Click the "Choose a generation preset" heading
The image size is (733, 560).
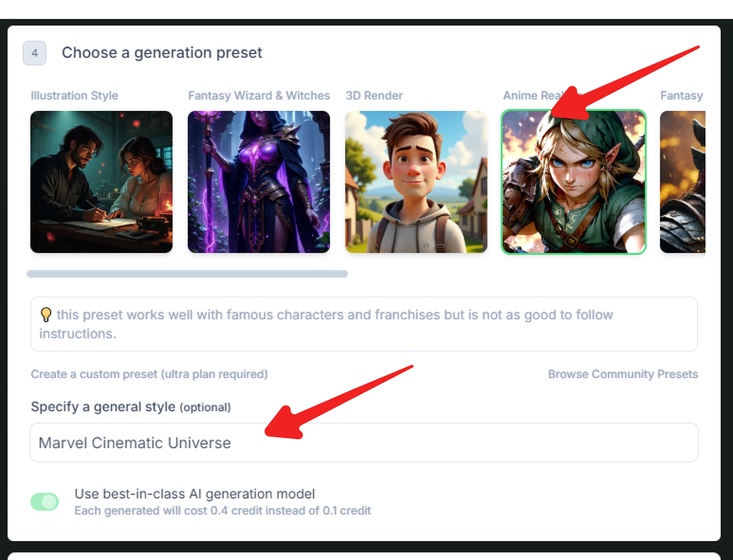(162, 53)
